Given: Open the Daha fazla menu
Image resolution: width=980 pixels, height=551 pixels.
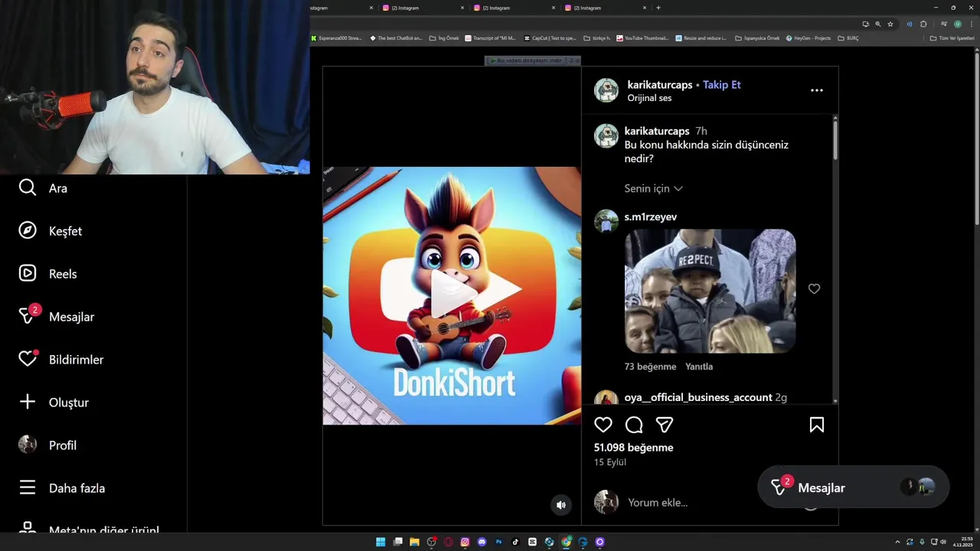Looking at the screenshot, I should 61,488.
